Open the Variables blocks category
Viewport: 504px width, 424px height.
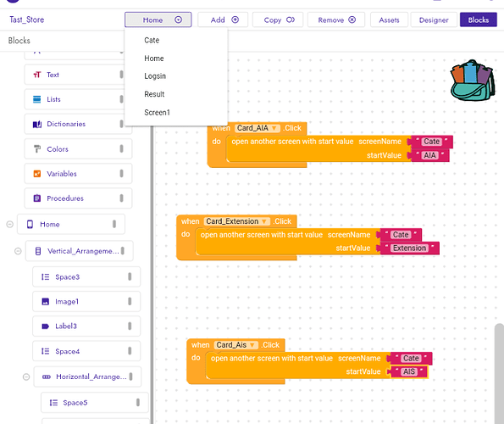pyautogui.click(x=78, y=174)
